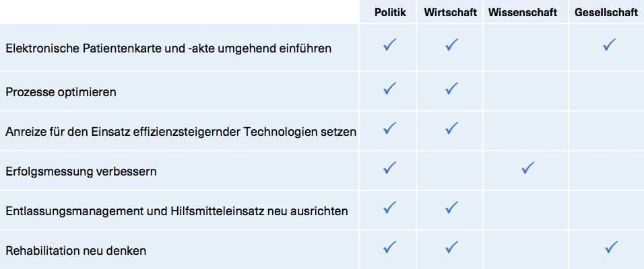
Task: Click the Wissenschaft checkmark for Erfolgsmessung verbessern
Action: 528,168
